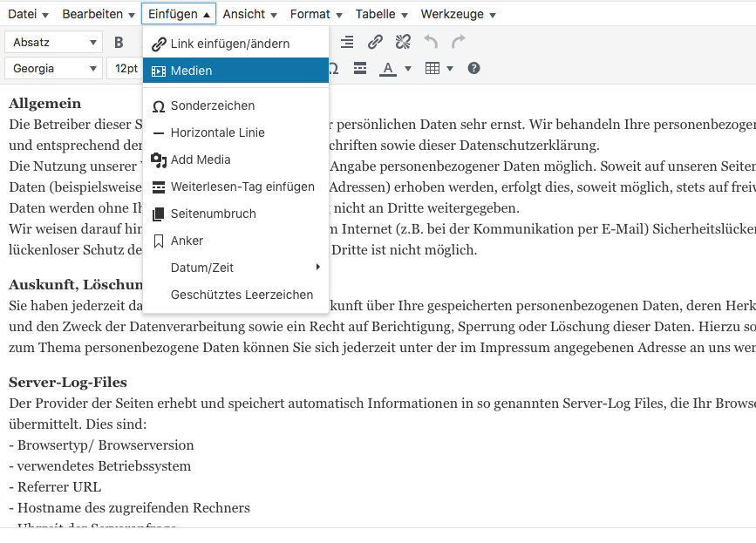The width and height of the screenshot is (756, 543).
Task: Open the Datei menu
Action: [x=28, y=14]
